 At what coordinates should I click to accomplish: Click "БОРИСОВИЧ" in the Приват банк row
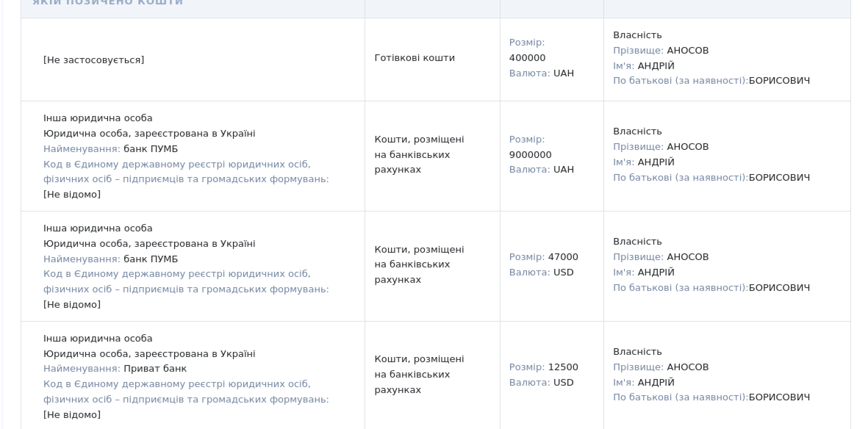point(779,397)
